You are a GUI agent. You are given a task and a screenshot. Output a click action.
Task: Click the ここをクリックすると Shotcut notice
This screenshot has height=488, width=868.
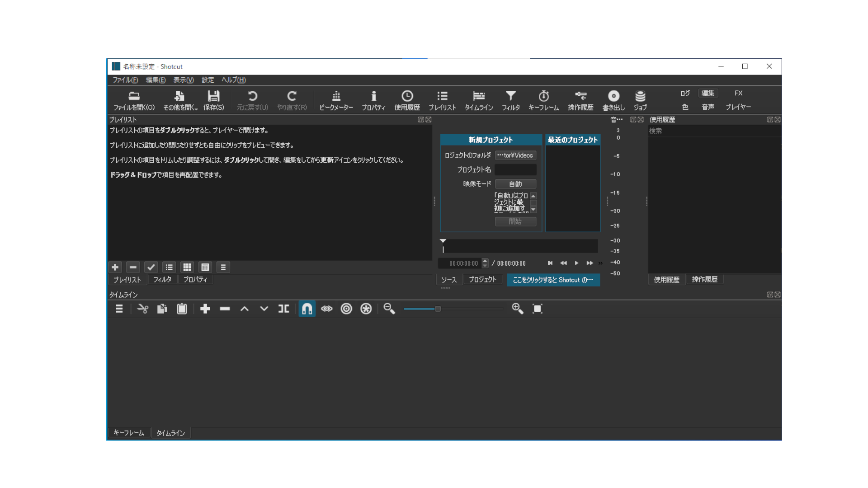[553, 280]
